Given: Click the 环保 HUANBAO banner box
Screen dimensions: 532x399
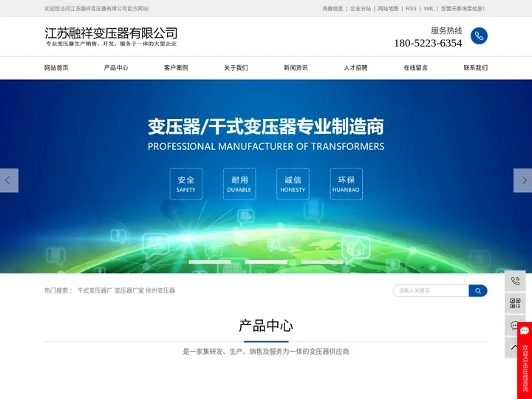Looking at the screenshot, I should (x=346, y=184).
